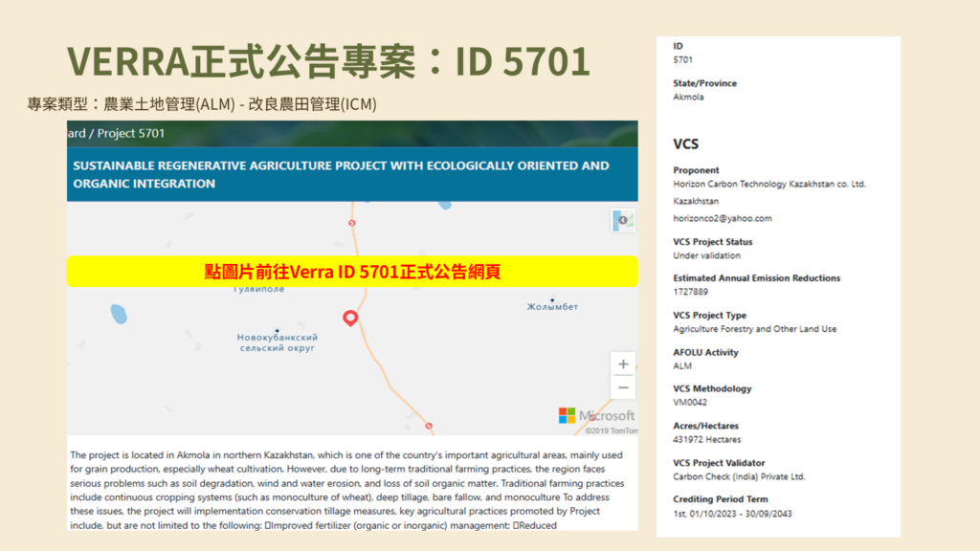This screenshot has width=980, height=551.
Task: Click the Microsoft logo on the map
Action: 596,415
